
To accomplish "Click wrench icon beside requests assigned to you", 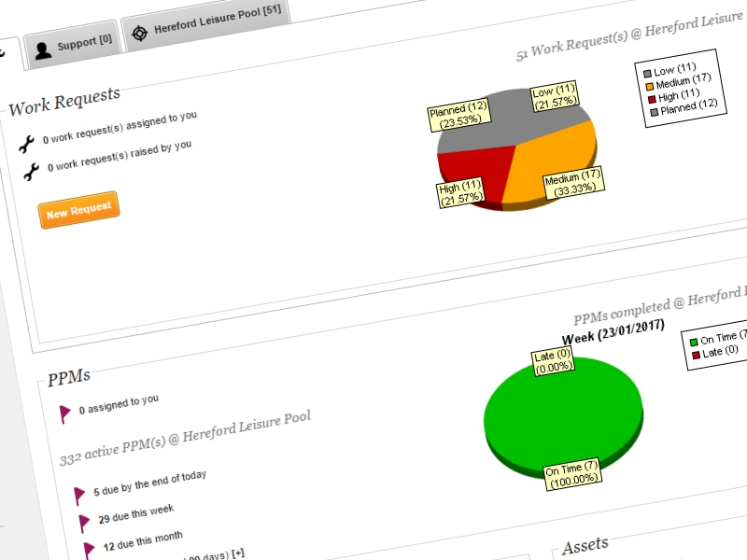I will tap(27, 142).
